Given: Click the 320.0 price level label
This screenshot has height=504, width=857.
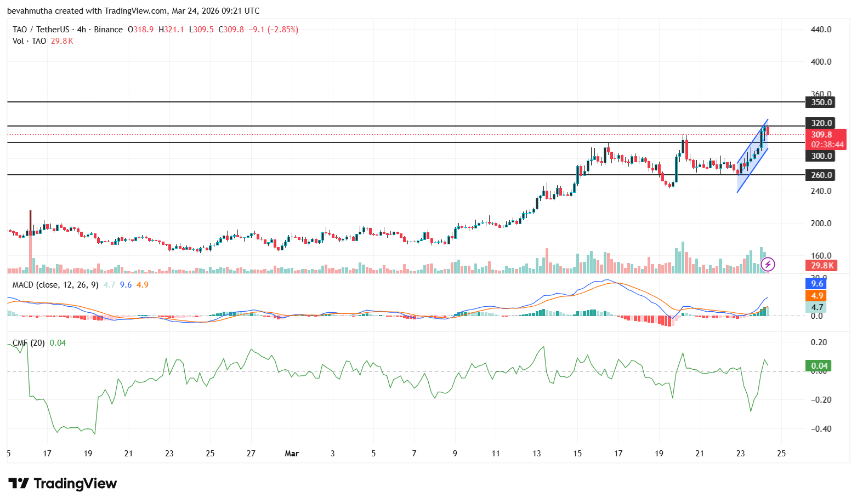Looking at the screenshot, I should pos(820,123).
